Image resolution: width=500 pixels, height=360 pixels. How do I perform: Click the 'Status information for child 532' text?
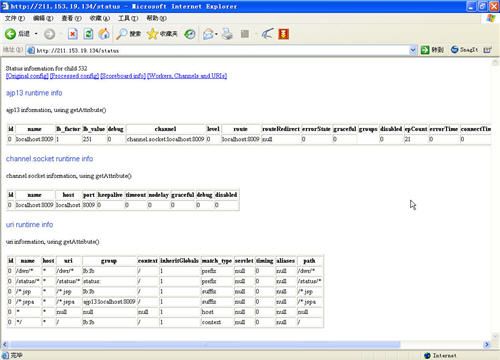(x=46, y=68)
